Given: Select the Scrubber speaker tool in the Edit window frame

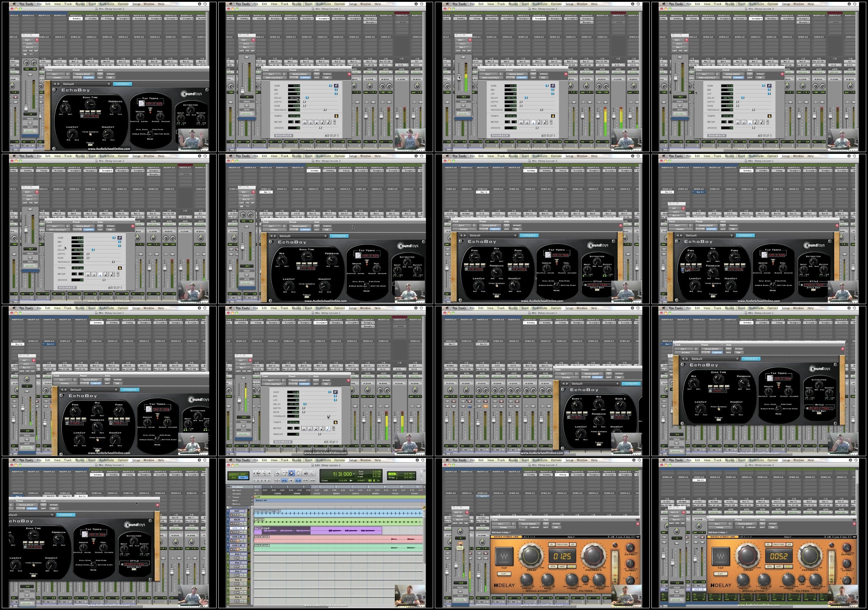Looking at the screenshot, I should [x=306, y=473].
